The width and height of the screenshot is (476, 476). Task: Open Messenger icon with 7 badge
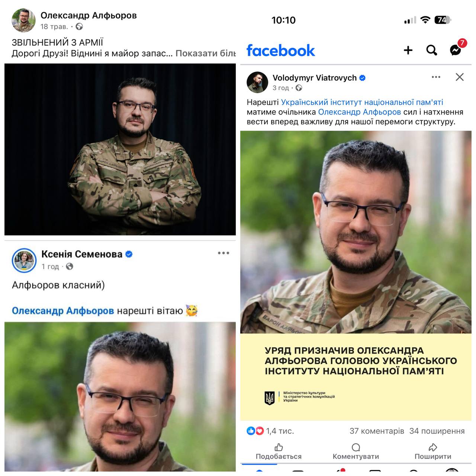pos(456,49)
